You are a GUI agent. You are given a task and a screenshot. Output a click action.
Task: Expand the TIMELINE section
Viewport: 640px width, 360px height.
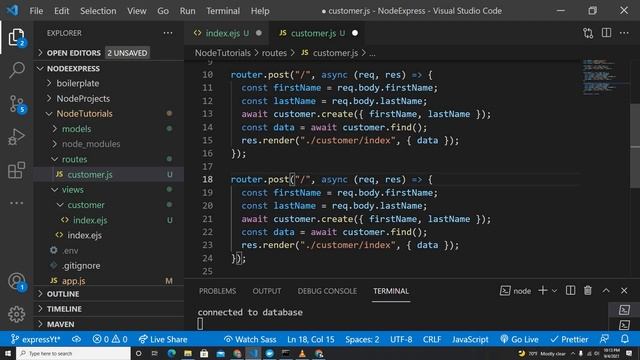(x=109, y=309)
